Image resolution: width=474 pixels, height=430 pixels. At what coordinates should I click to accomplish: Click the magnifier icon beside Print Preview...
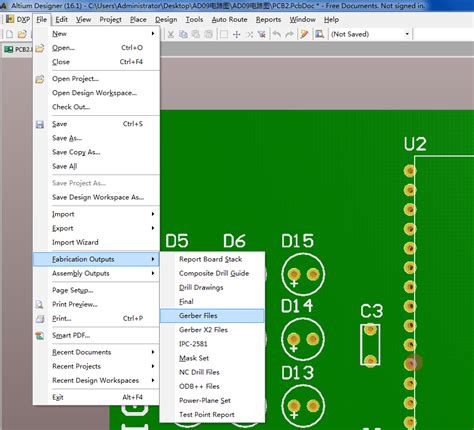(40, 304)
